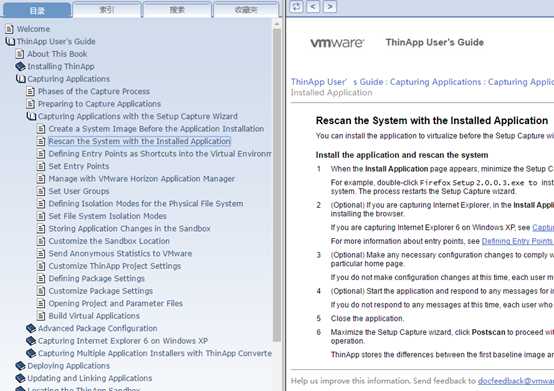554x391 pixels.
Task: Open Manage with VMware Horizon Application Manager
Action: tap(142, 179)
